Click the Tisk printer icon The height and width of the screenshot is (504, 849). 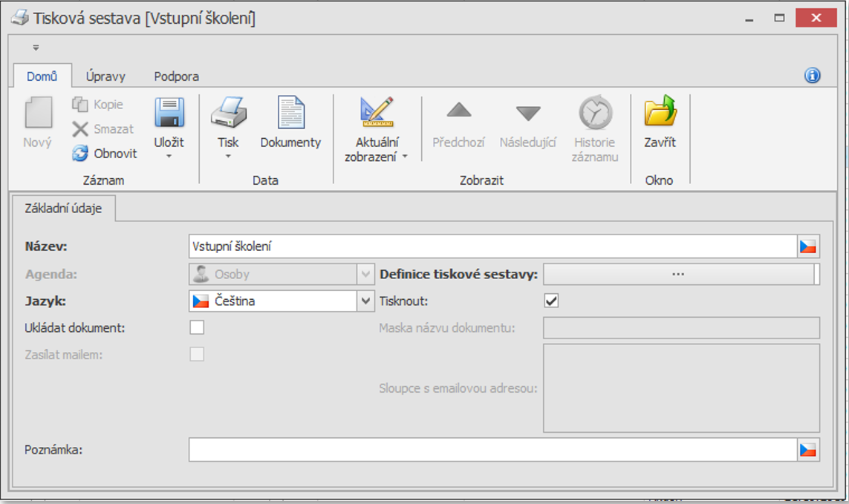(229, 112)
